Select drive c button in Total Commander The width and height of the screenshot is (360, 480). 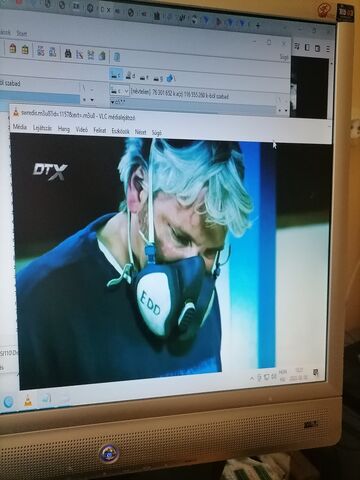[x=116, y=75]
